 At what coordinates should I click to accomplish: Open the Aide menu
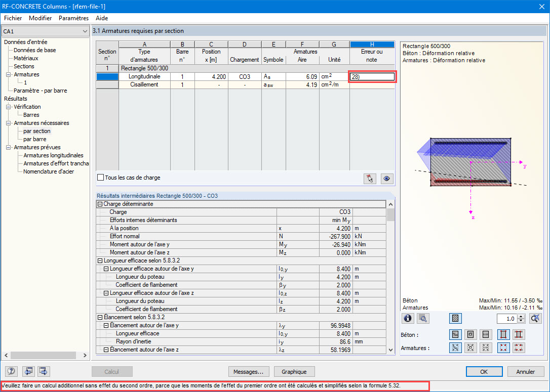(102, 18)
